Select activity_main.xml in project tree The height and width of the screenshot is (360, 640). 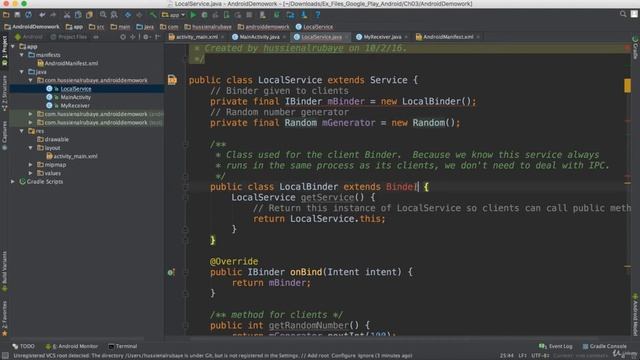point(71,156)
